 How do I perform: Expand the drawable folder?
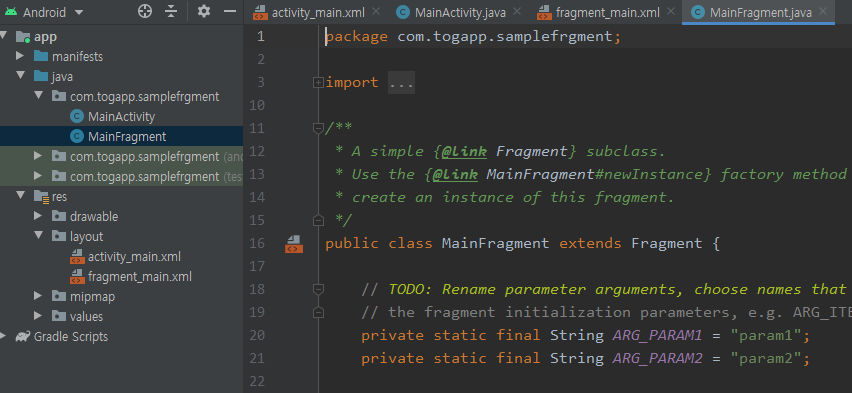(x=38, y=216)
